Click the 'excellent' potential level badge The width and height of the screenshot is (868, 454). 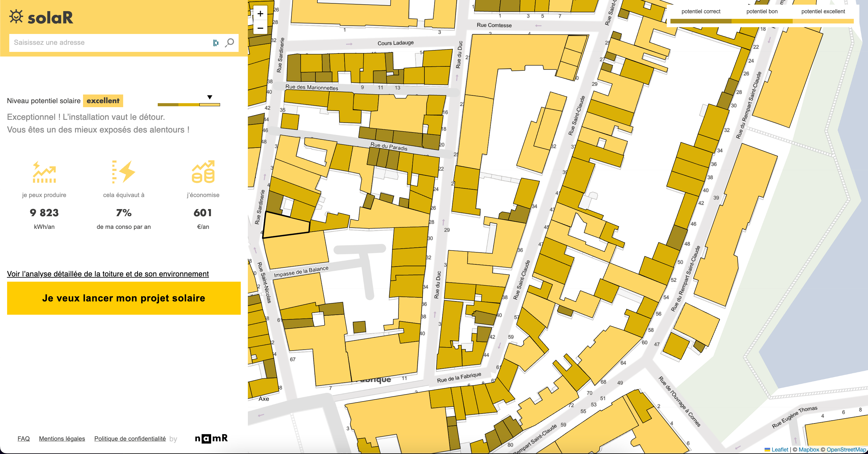(103, 101)
